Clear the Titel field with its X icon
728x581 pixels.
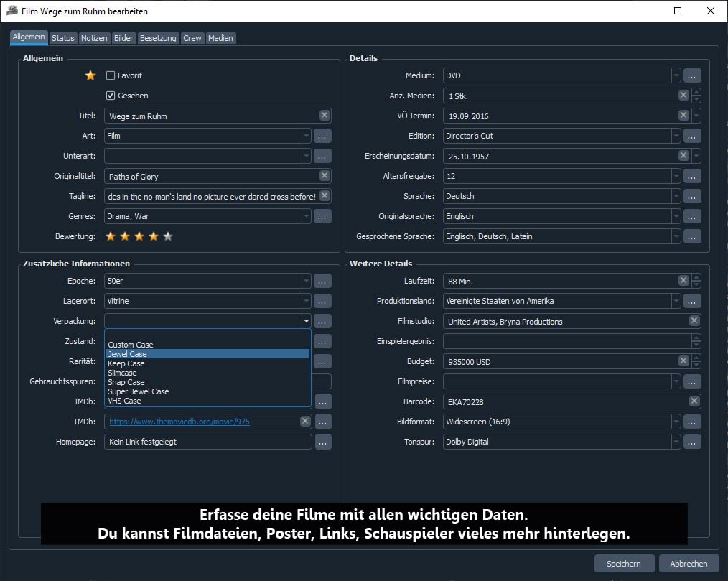[325, 115]
